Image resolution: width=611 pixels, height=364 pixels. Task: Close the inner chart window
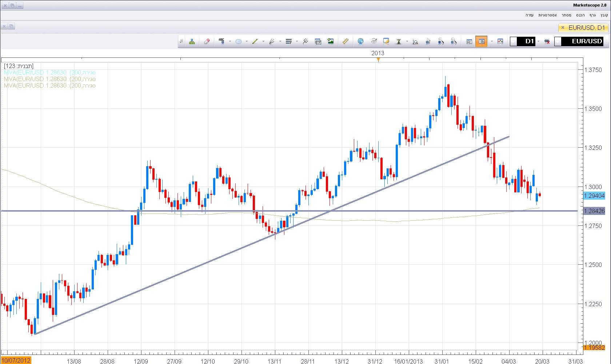tap(4, 27)
